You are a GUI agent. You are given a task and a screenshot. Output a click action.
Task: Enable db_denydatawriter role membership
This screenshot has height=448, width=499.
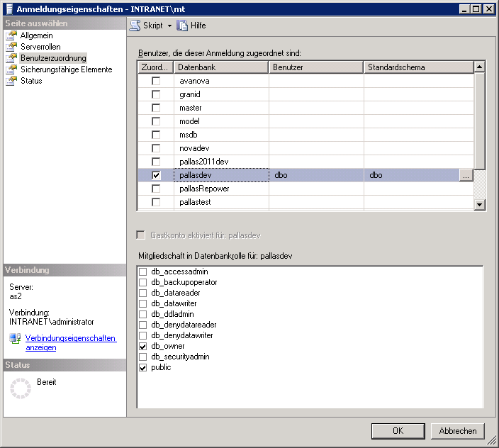click(x=143, y=336)
